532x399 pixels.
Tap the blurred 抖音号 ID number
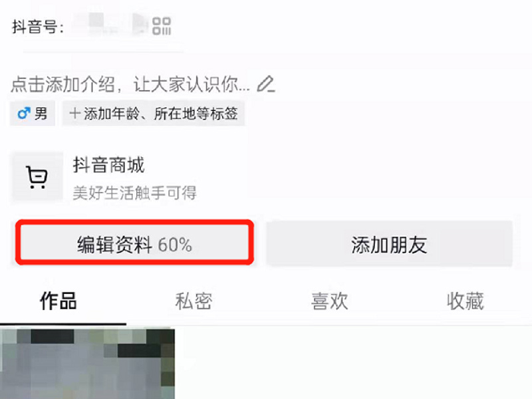[108, 25]
